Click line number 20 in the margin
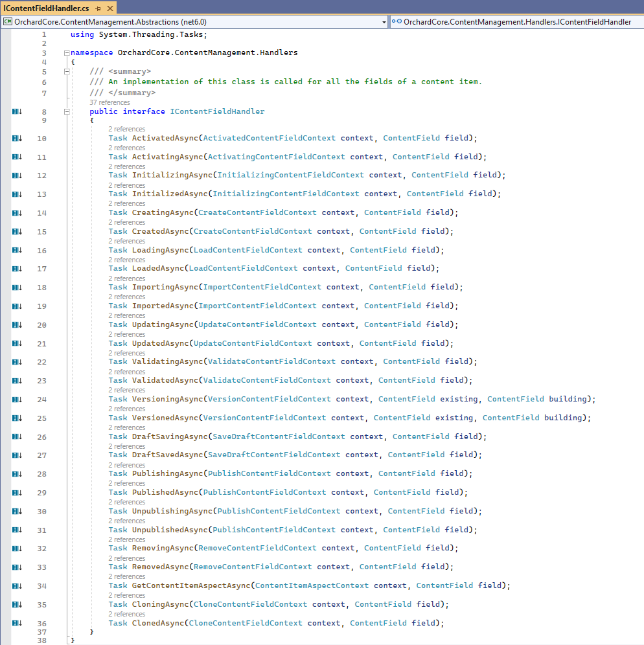 click(41, 325)
